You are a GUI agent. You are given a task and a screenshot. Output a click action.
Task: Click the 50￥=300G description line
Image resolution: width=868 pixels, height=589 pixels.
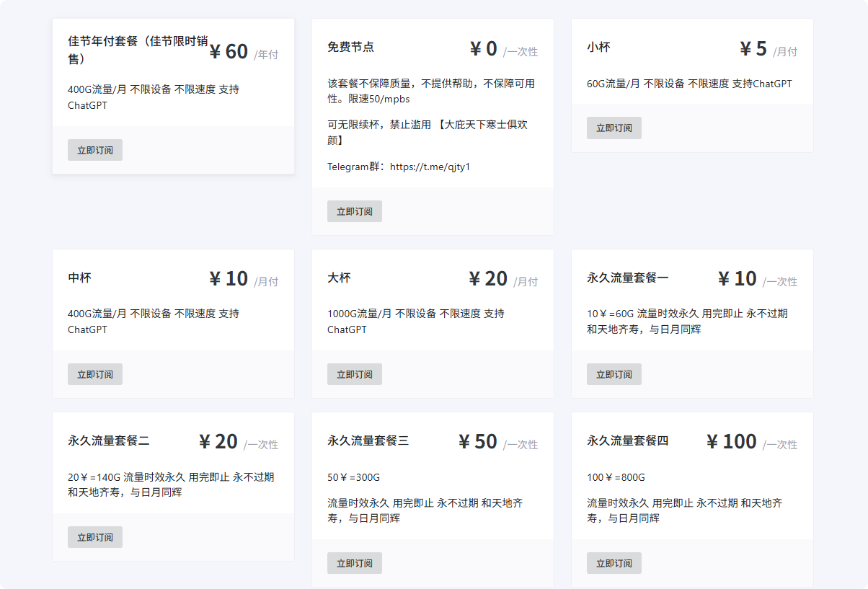coord(353,477)
